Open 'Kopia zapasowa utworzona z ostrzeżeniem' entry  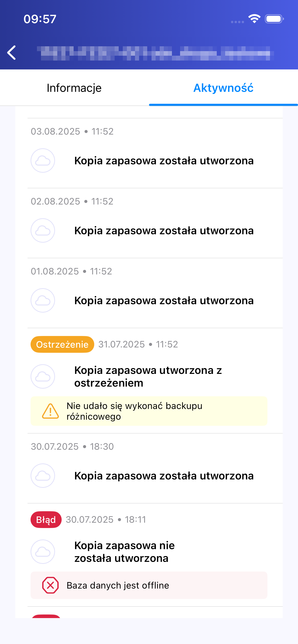pos(148,376)
